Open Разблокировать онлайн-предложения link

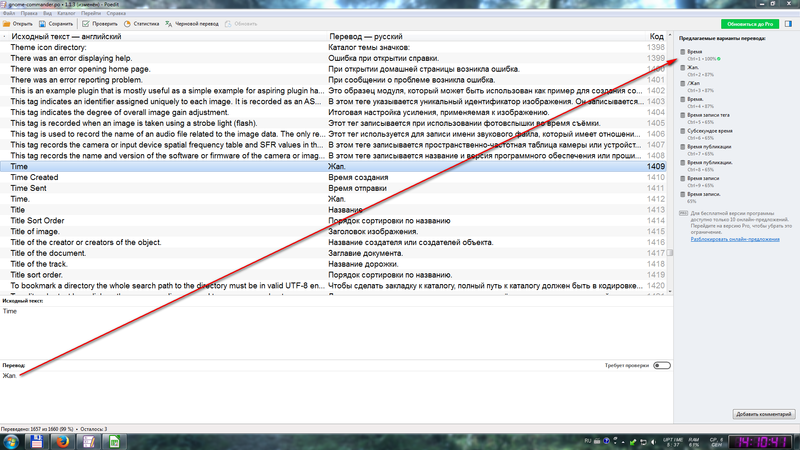[735, 239]
